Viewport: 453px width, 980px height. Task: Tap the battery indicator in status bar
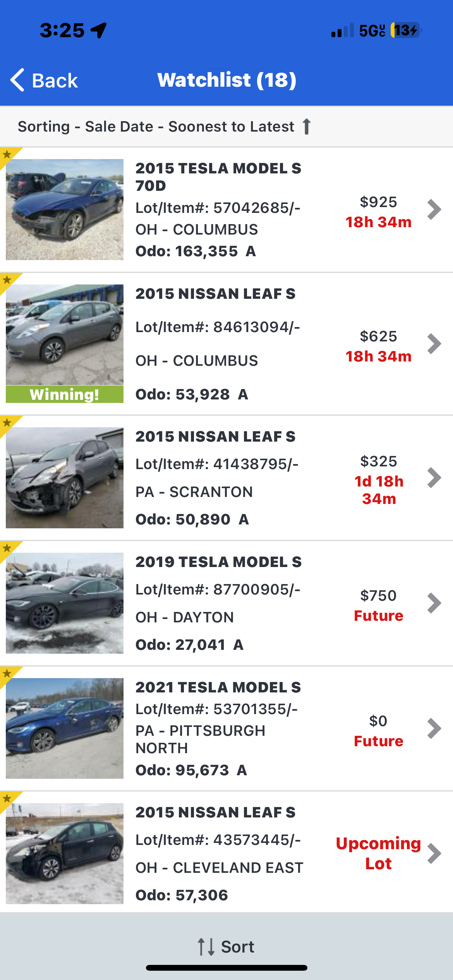405,30
